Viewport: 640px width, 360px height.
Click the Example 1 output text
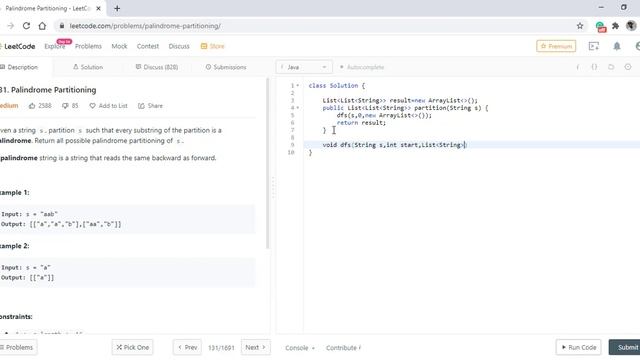coord(61,224)
